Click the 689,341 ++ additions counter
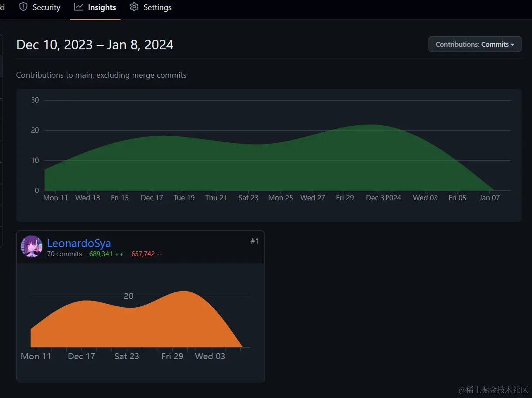The height and width of the screenshot is (398, 532). coord(106,254)
